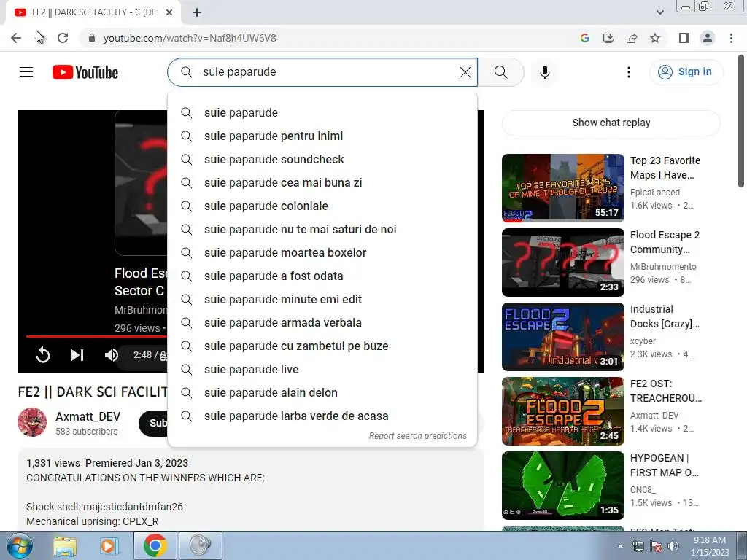Screen dimensions: 747x560
Task: Open Industrial Docks [Crazy] video thumbnail
Action: (x=562, y=337)
